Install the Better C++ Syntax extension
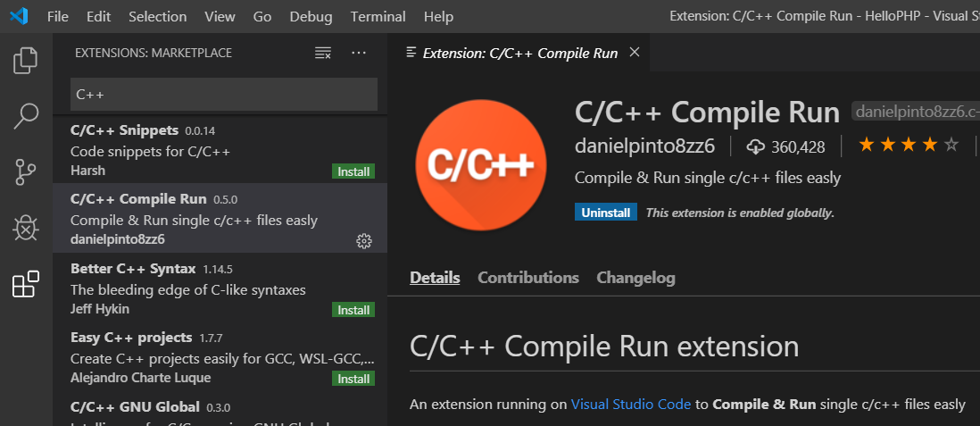The height and width of the screenshot is (426, 980). coord(353,310)
